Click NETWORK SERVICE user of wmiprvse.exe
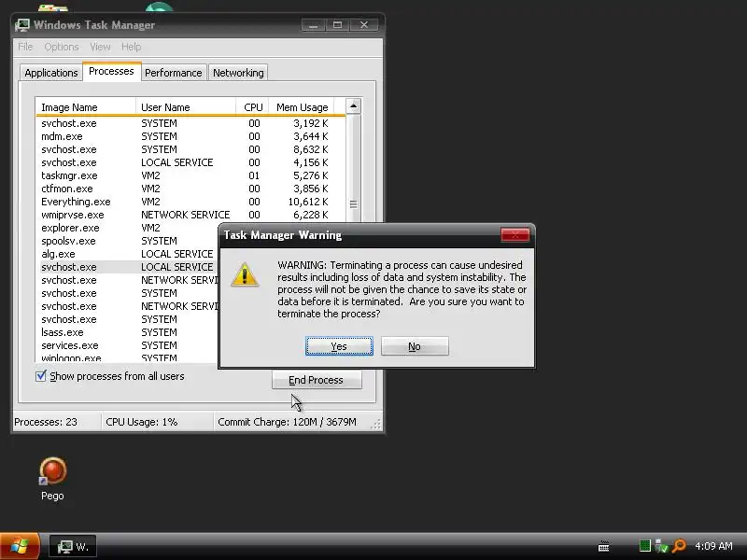Viewport: 747px width, 560px height. tap(185, 215)
